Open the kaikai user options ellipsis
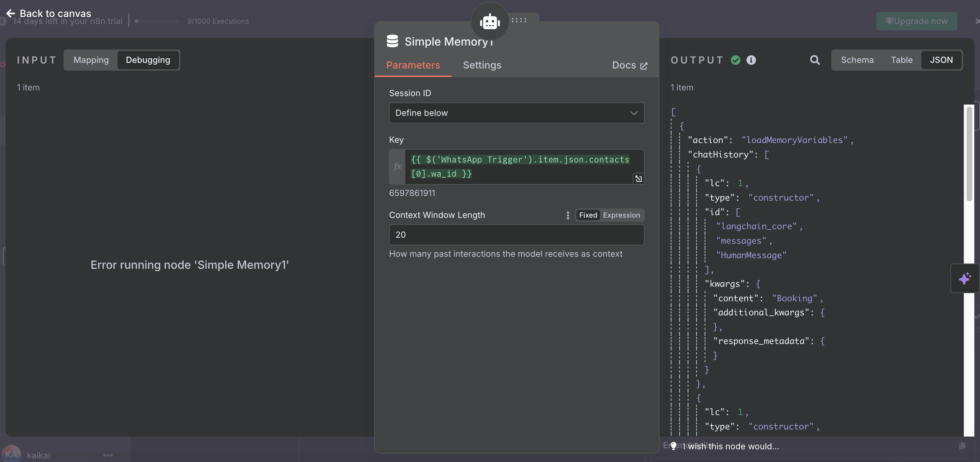 click(x=108, y=455)
